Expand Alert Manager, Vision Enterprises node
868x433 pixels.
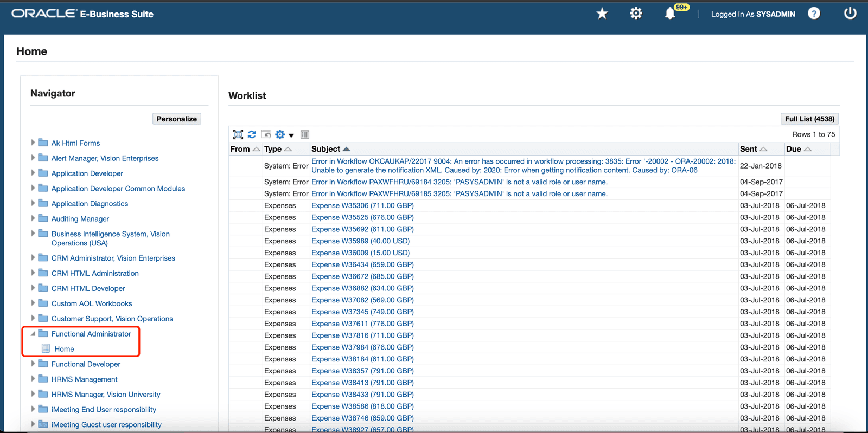coord(33,158)
